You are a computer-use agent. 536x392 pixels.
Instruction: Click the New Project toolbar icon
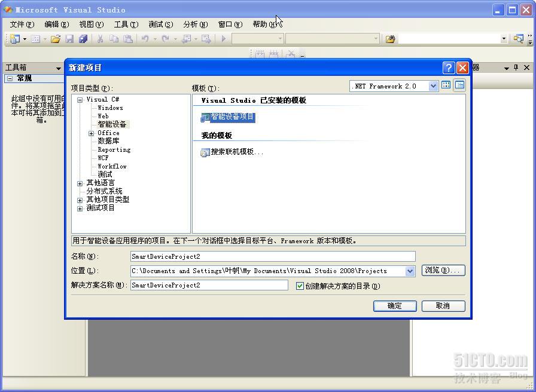pos(15,39)
